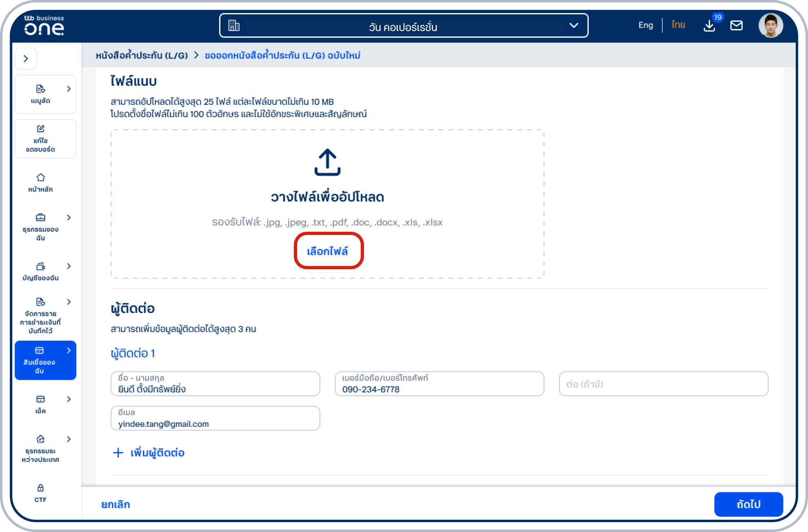Expand the เช็ค submenu chevron

click(69, 399)
